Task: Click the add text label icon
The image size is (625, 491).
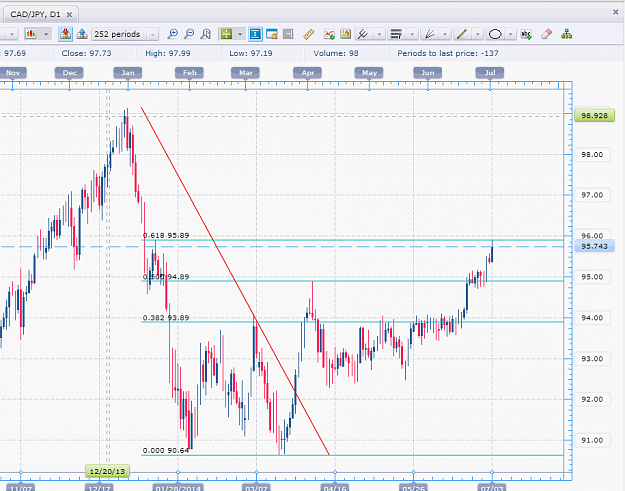Action: click(526, 34)
